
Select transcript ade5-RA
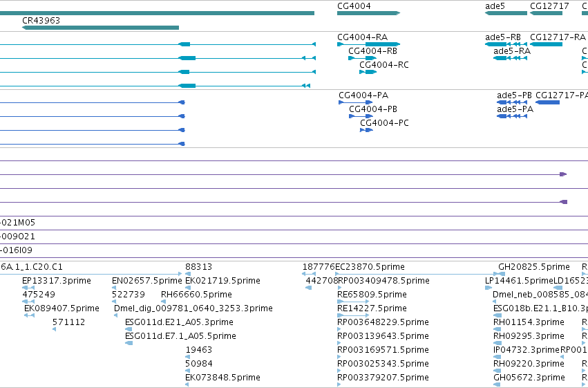coord(512,51)
